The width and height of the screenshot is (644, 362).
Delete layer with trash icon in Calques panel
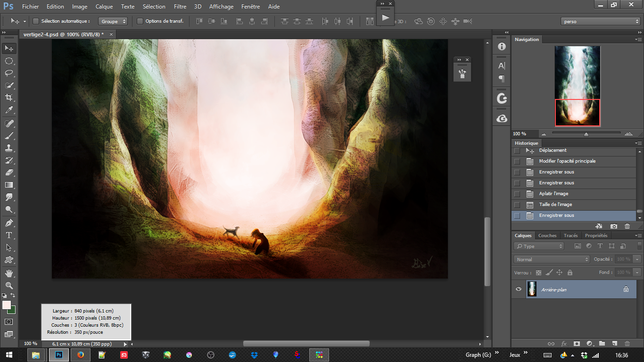click(627, 344)
